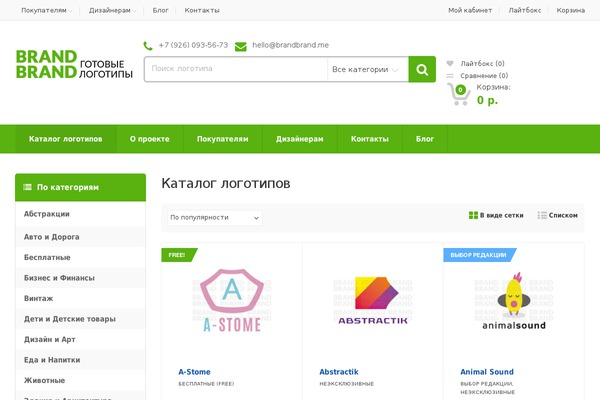Open Лайтбокс in the top strip
The height and width of the screenshot is (400, 600).
525,10
